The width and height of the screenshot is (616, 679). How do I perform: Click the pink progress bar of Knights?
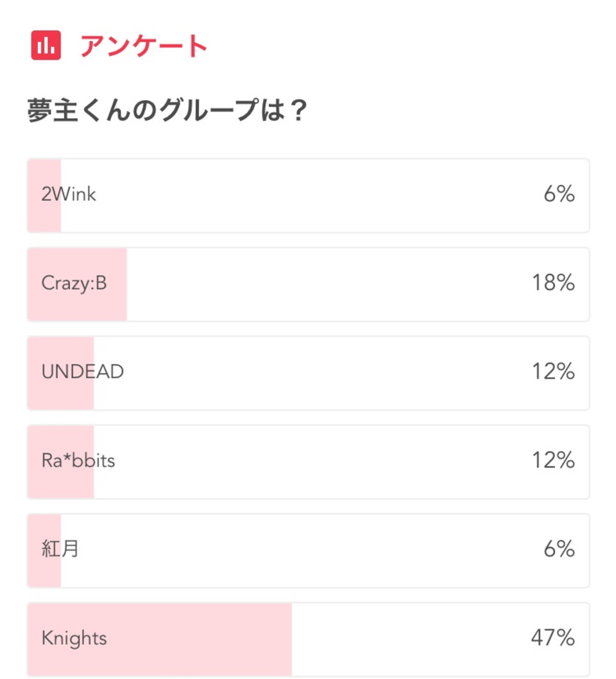(160, 640)
